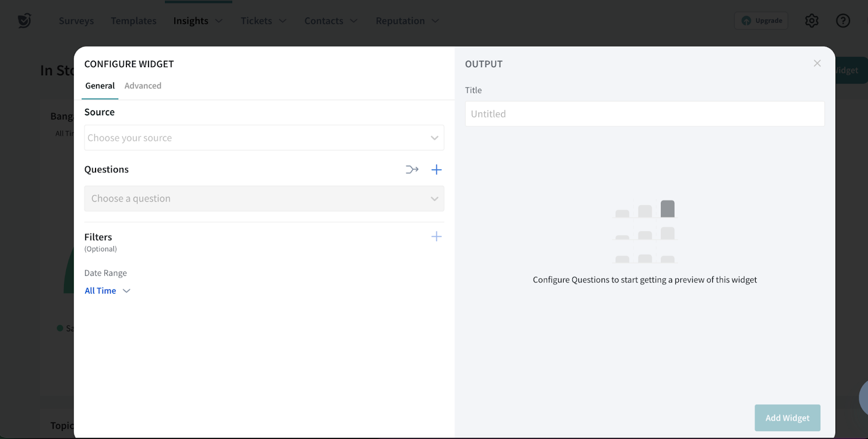Open the Reputation menu

(407, 21)
